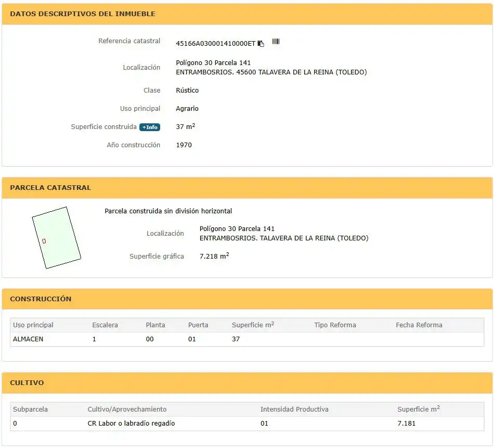This screenshot has height=448, width=494.
Task: Click the 'Tipo Reforma' column header
Action: point(335,325)
